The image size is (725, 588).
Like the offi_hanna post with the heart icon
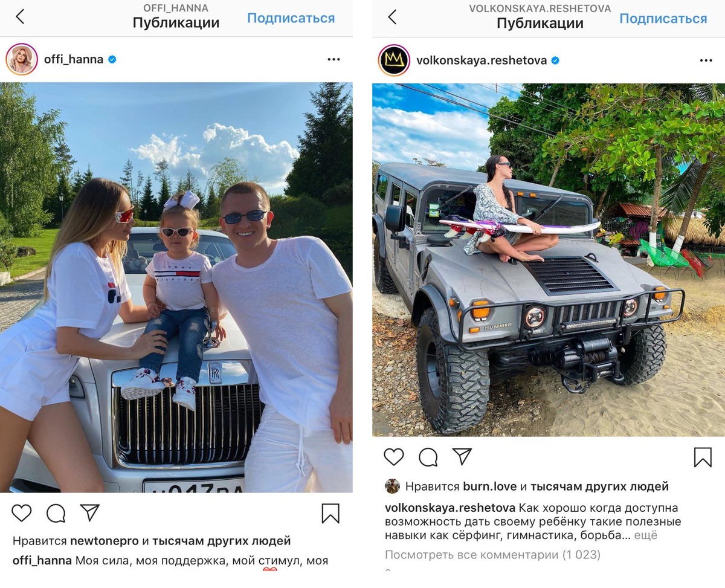22,513
